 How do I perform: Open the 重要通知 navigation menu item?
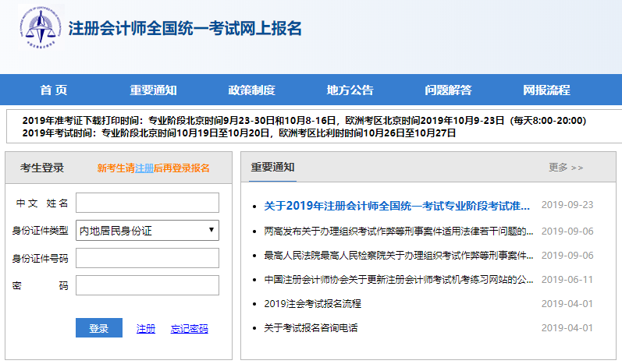point(153,90)
